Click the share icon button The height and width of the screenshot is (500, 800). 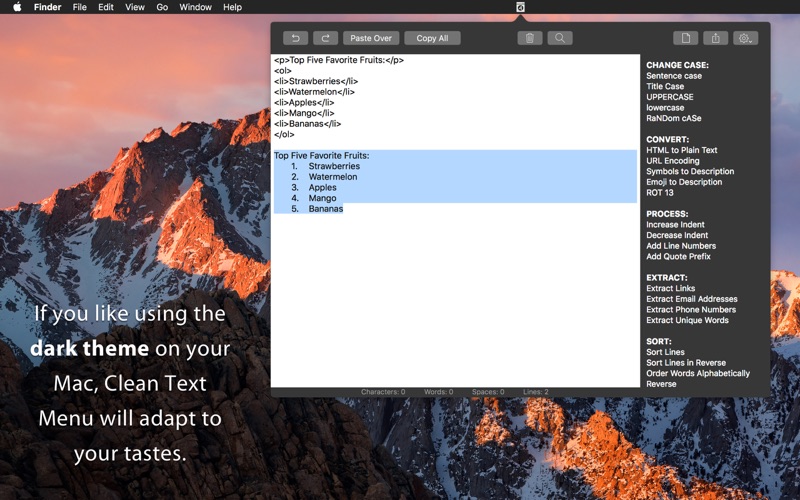point(715,38)
